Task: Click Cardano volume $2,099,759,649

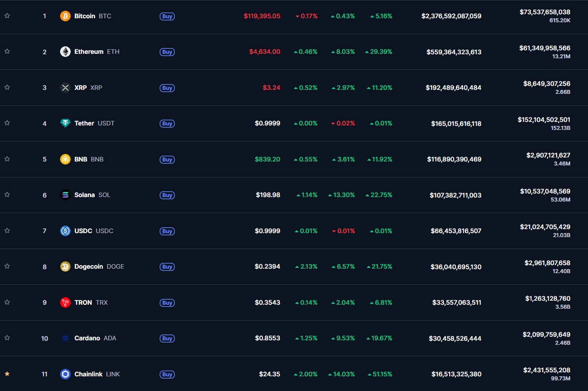Action: (546, 335)
